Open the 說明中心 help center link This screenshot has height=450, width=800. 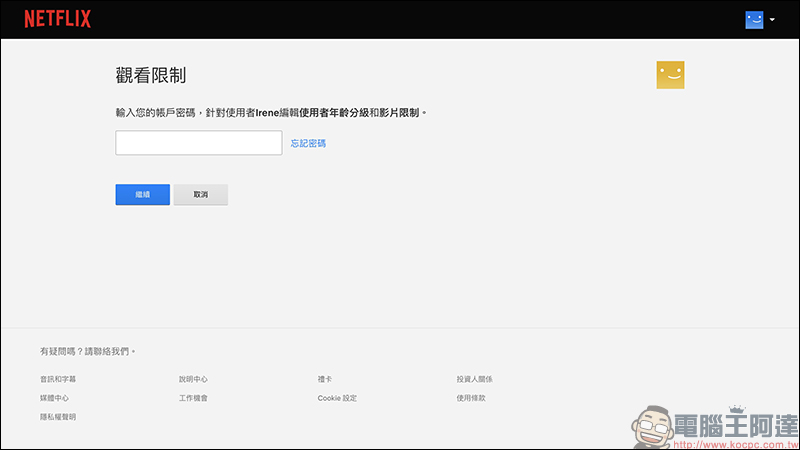click(193, 379)
